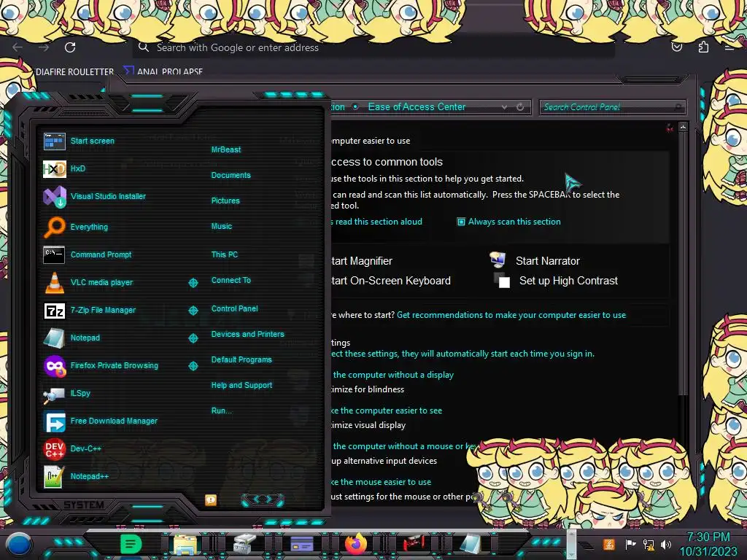Image resolution: width=747 pixels, height=560 pixels.
Task: Toggle Always scan this section checkbox
Action: coord(461,222)
